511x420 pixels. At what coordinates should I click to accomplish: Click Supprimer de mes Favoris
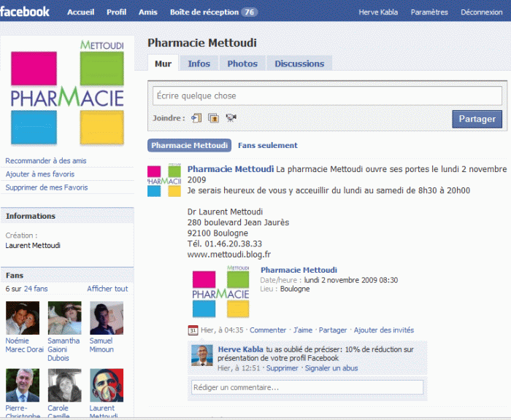(x=47, y=187)
